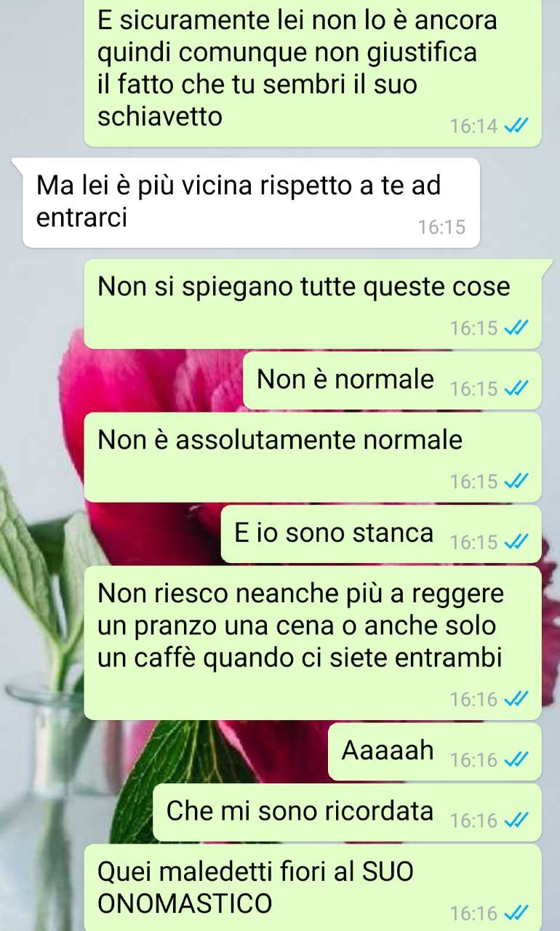The width and height of the screenshot is (560, 931).
Task: Tap checkmarks on the 'ONOMASTICO' message
Action: tap(515, 913)
